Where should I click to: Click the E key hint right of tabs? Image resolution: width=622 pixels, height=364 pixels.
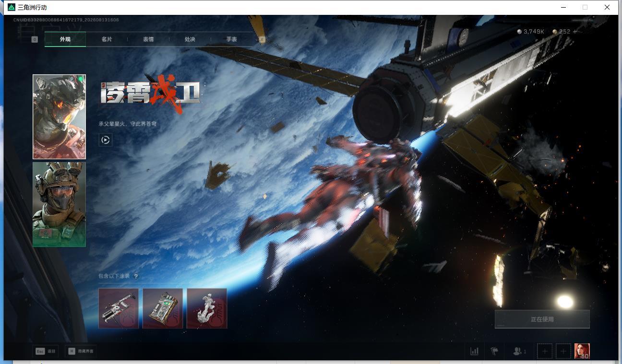262,39
